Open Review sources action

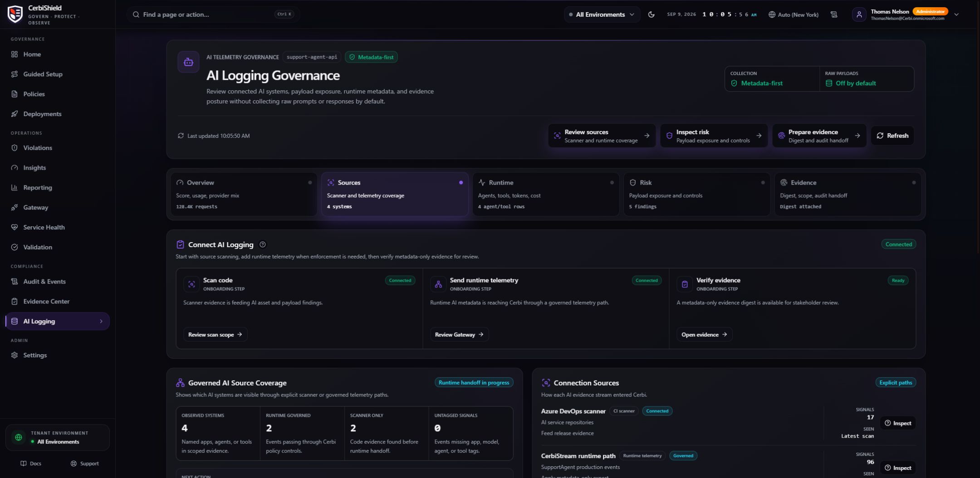click(x=602, y=136)
